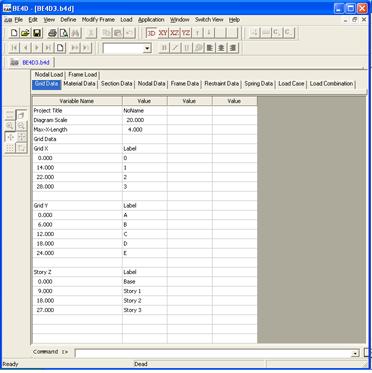Viewport: 372px width, 373px height.
Task: Toggle the XY plane view
Action: (163, 33)
